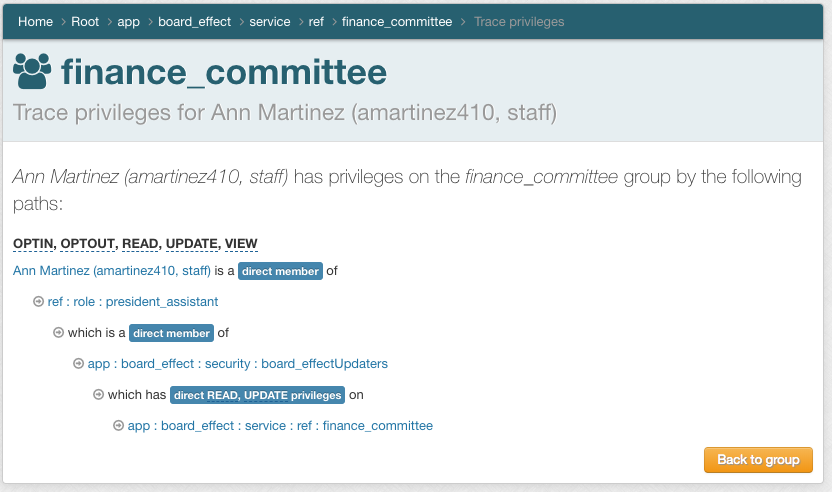The height and width of the screenshot is (492, 832).
Task: Go to Home in breadcrumb
Action: point(35,21)
